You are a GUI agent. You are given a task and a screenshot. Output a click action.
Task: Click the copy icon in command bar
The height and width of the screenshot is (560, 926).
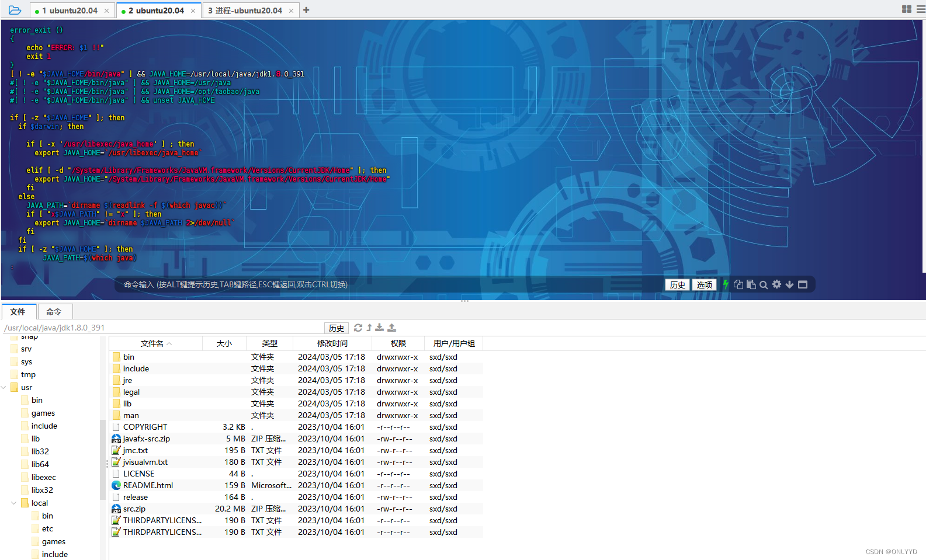pyautogui.click(x=738, y=284)
